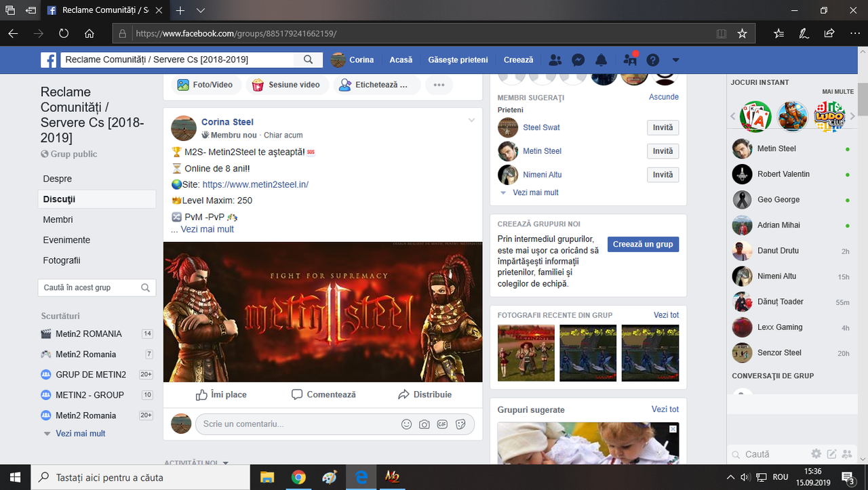Screen dimensions: 868x490
Task: Add a sticker to the comment
Action: 460,424
